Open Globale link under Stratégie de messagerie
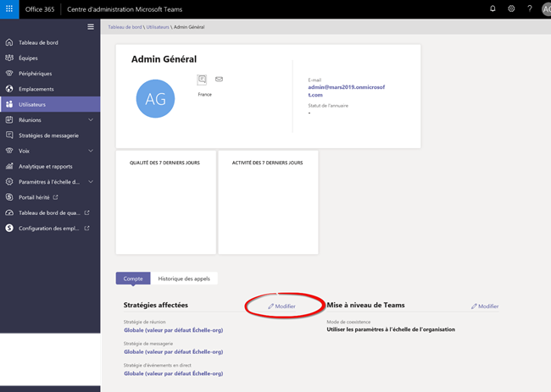This screenshot has width=551, height=392. (x=174, y=351)
